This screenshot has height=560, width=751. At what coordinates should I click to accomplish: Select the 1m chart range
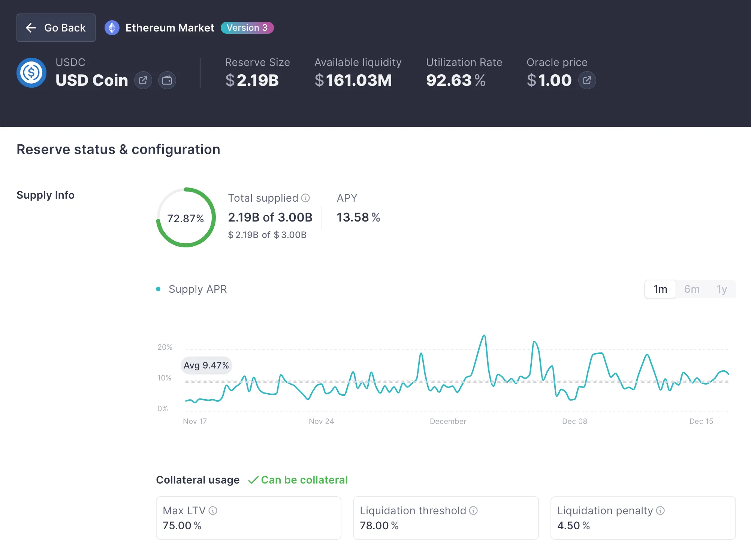click(x=660, y=289)
